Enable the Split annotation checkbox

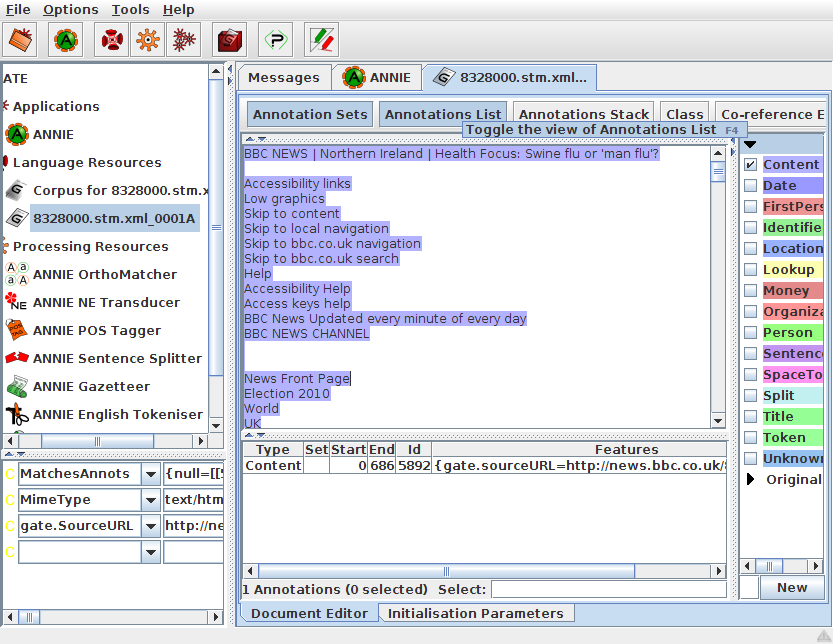pos(750,395)
